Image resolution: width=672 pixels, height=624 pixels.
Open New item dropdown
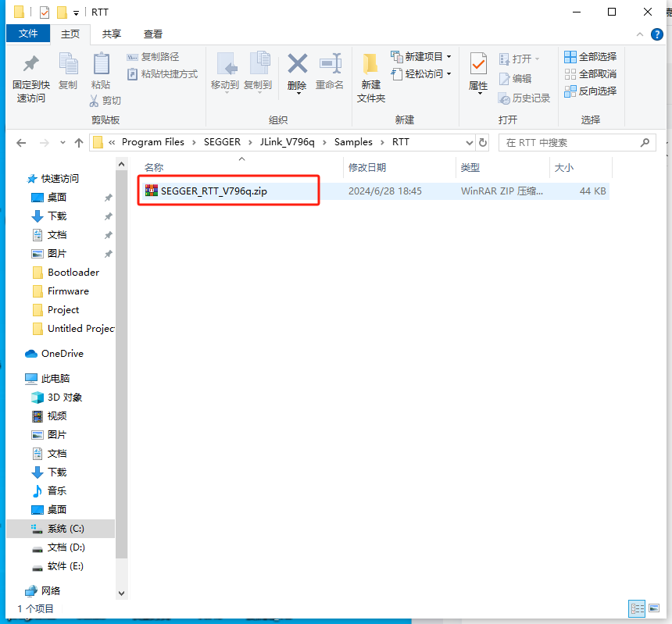421,56
